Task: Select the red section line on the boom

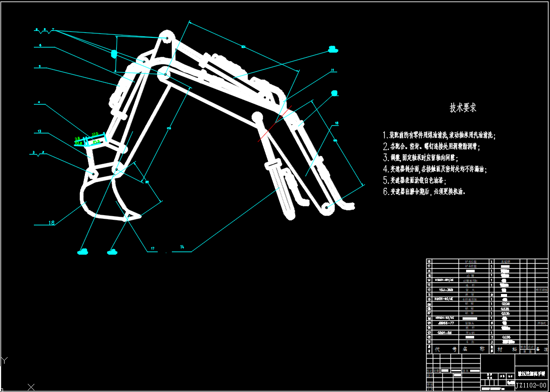Action: click(275, 124)
